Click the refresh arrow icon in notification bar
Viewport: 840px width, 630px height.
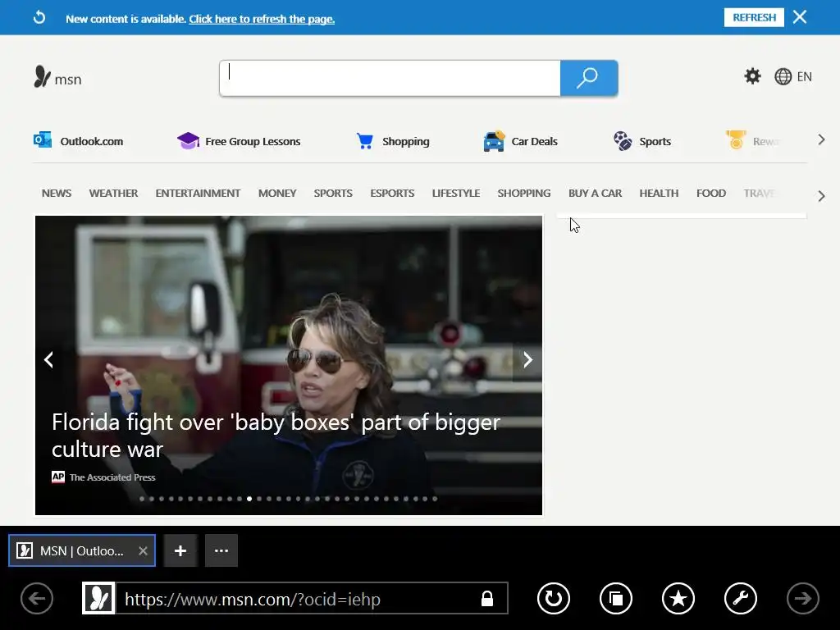coord(39,18)
